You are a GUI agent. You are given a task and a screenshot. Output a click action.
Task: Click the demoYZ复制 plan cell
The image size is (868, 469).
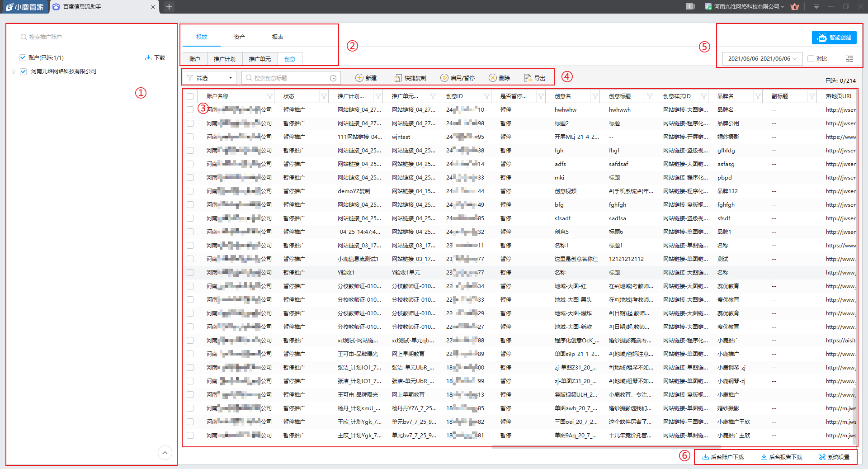coord(354,191)
